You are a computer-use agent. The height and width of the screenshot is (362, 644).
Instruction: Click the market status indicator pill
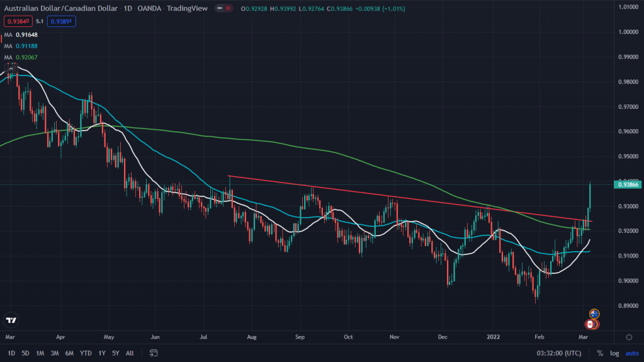coord(222,9)
